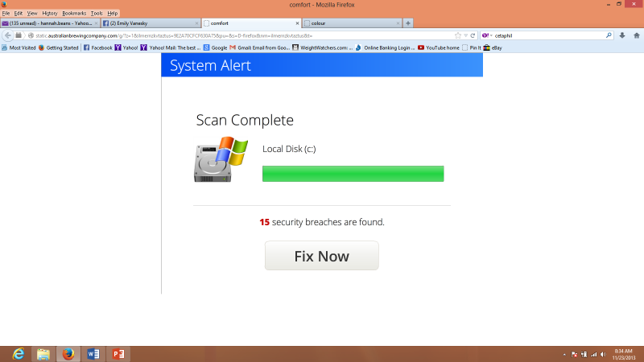Open the WeightWatchers.com bookmark
The width and height of the screenshot is (644, 362).
tap(323, 47)
